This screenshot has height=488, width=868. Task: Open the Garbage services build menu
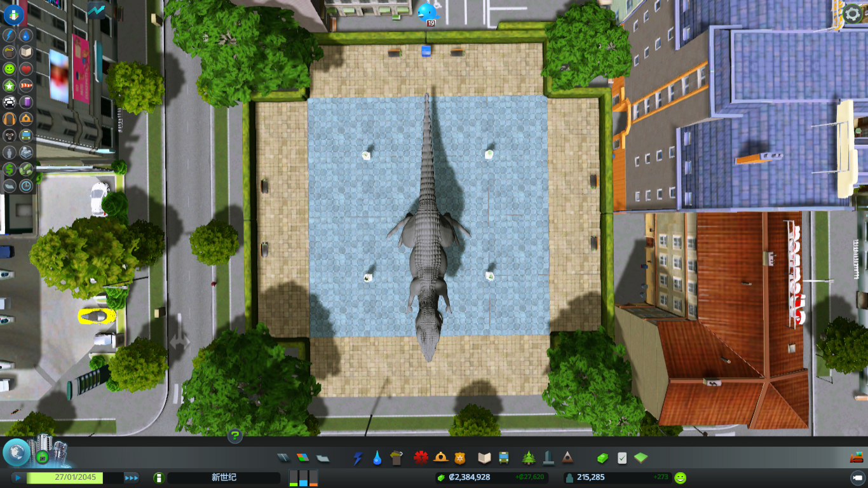(x=397, y=457)
